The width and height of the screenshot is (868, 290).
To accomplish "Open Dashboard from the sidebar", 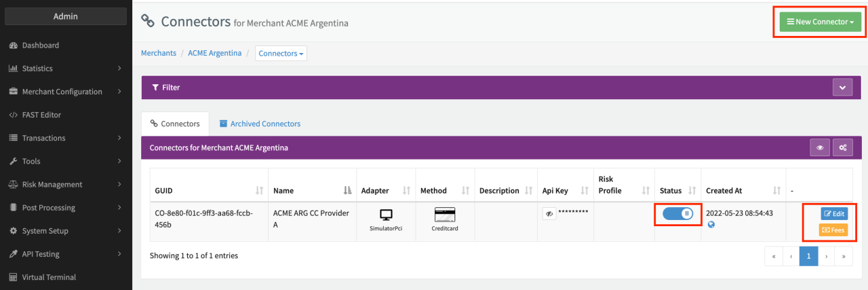I will pyautogui.click(x=40, y=46).
